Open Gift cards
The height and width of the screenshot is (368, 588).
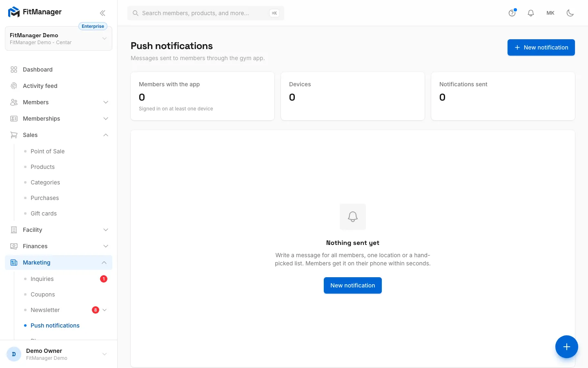44,213
